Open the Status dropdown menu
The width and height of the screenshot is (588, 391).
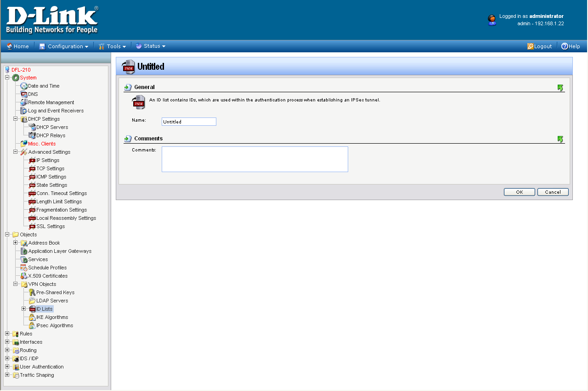(150, 46)
